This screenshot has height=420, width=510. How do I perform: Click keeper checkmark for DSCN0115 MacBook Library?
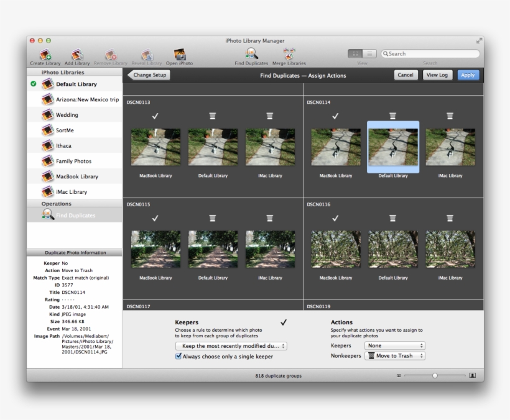(155, 218)
